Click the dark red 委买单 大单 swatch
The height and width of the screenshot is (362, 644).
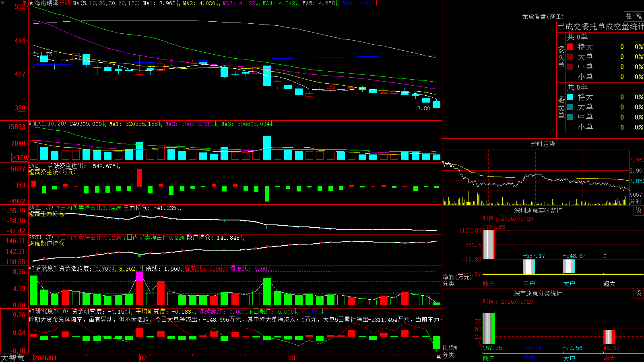570,57
